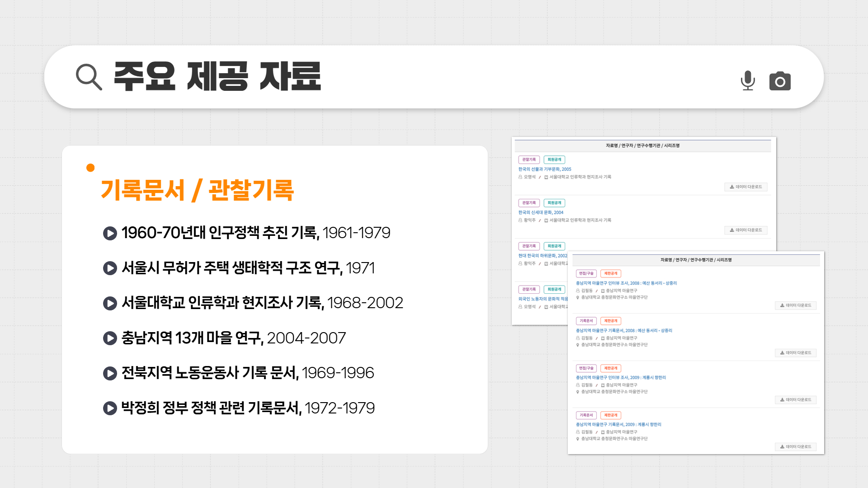Select the text 서울시 무허가 주택 생태학적 구조 연구, 1971
This screenshot has width=868, height=488.
pyautogui.click(x=248, y=268)
